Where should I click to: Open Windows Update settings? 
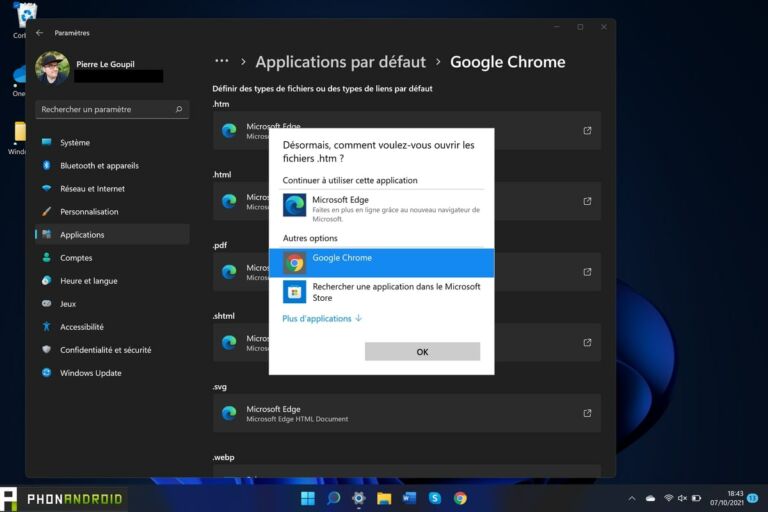(112, 373)
